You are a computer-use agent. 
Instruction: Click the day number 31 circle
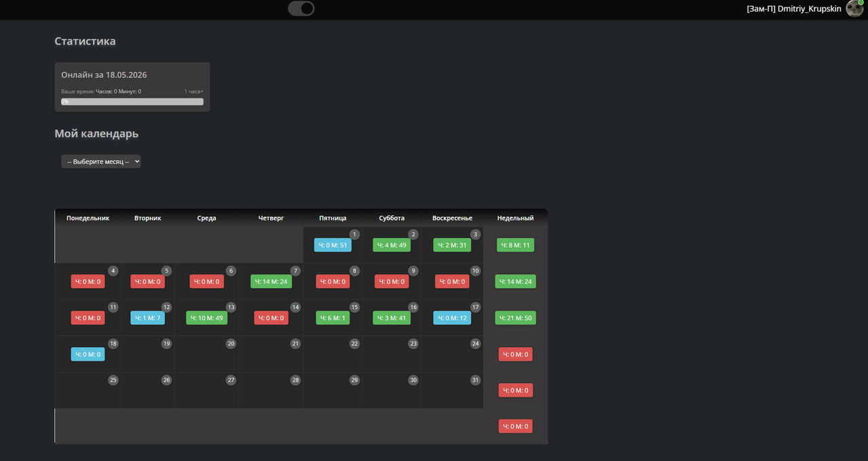(475, 380)
